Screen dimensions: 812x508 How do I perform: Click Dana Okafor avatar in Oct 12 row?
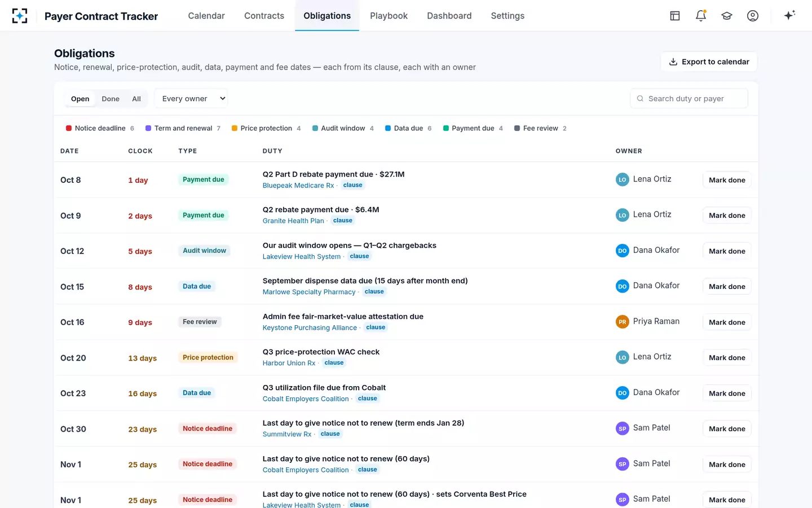point(623,251)
